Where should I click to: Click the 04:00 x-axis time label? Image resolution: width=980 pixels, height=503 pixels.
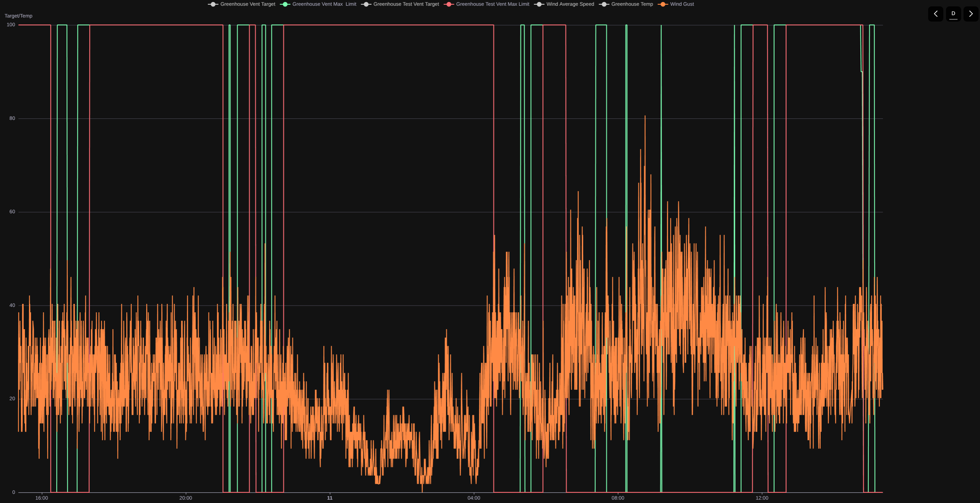click(x=473, y=498)
